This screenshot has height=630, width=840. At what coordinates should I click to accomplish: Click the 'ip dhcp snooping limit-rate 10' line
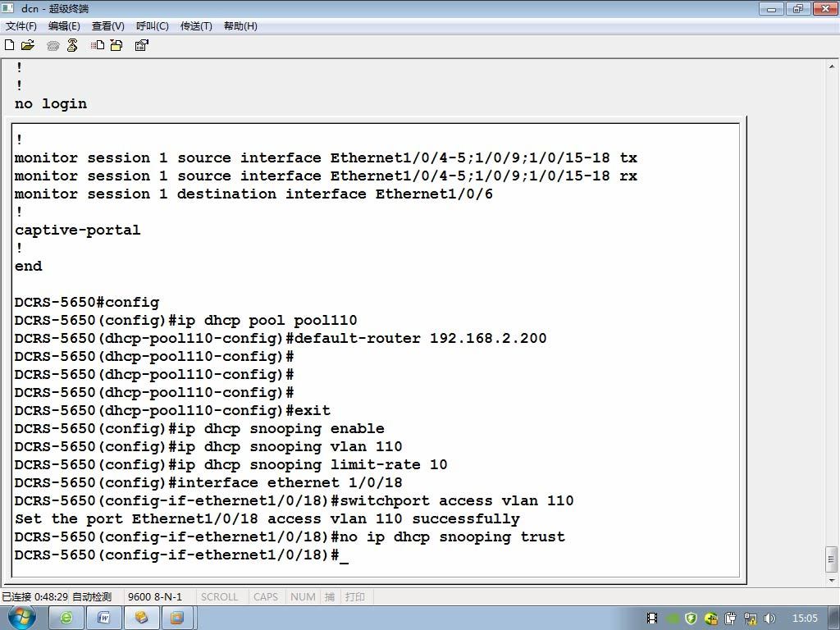pos(231,465)
